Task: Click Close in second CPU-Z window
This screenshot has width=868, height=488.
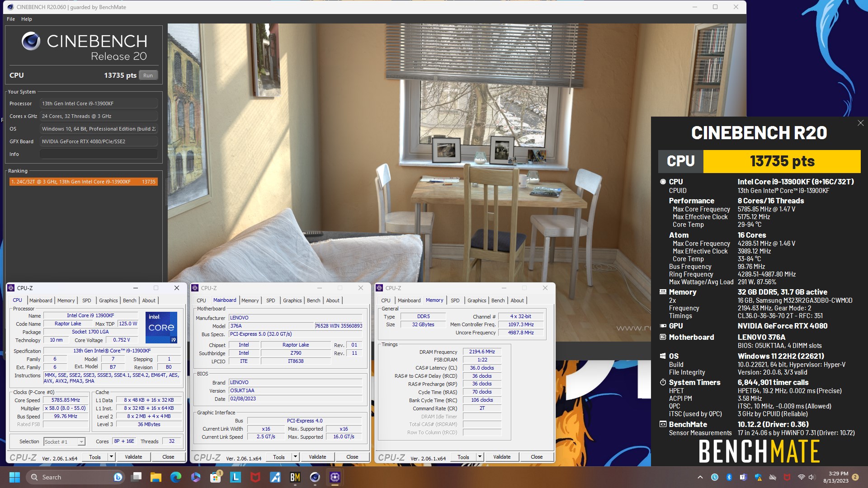Action: click(x=352, y=457)
